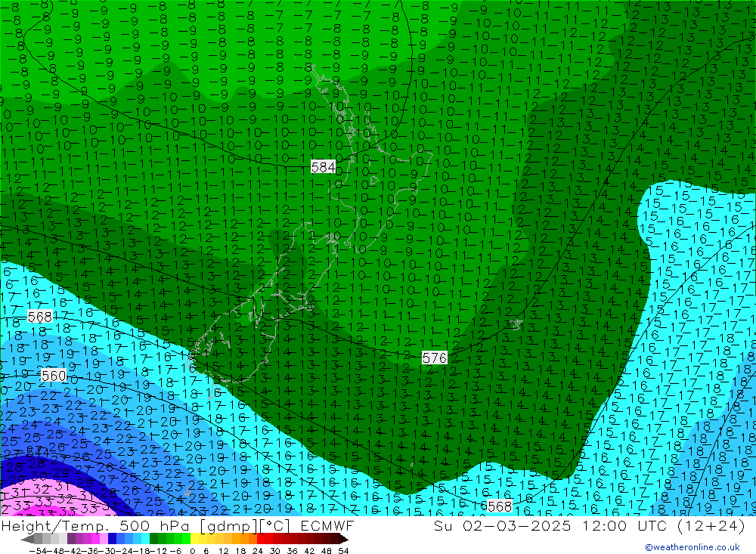Click the scale label '0'
The width and height of the screenshot is (756, 554).
click(192, 551)
